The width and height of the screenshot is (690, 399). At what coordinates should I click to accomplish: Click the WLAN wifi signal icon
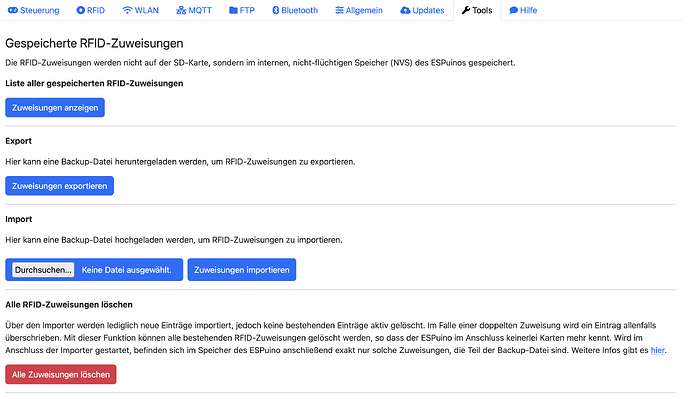pyautogui.click(x=127, y=10)
